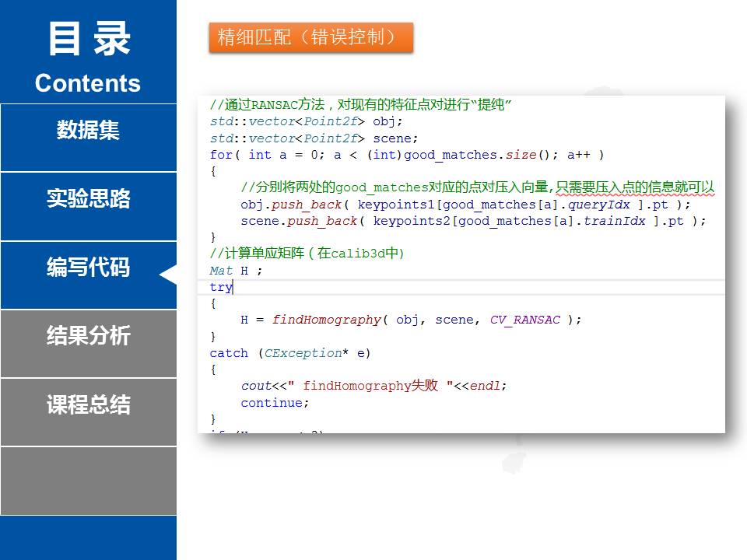Go to 实验思路 section
Image resolution: width=747 pixels, height=560 pixels.
tap(88, 207)
